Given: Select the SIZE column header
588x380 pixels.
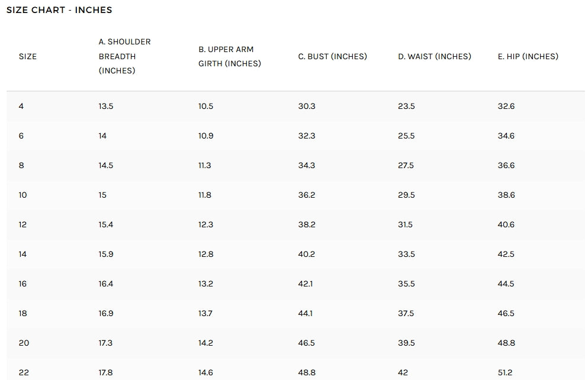Looking at the screenshot, I should (x=28, y=57).
